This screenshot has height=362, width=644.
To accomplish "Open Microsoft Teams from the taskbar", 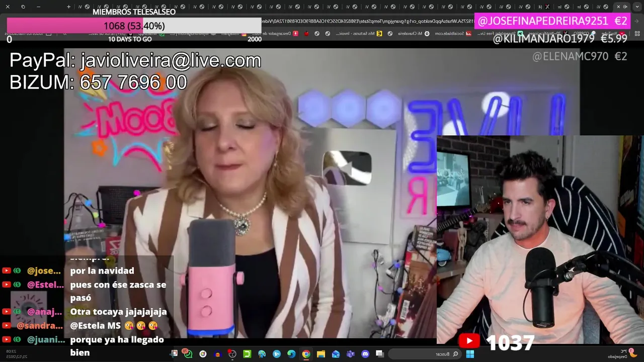I will (350, 354).
